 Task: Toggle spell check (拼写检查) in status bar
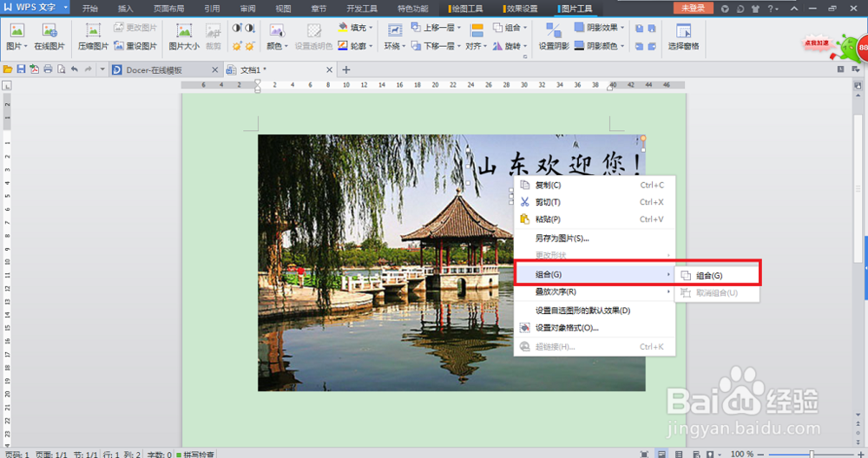195,455
